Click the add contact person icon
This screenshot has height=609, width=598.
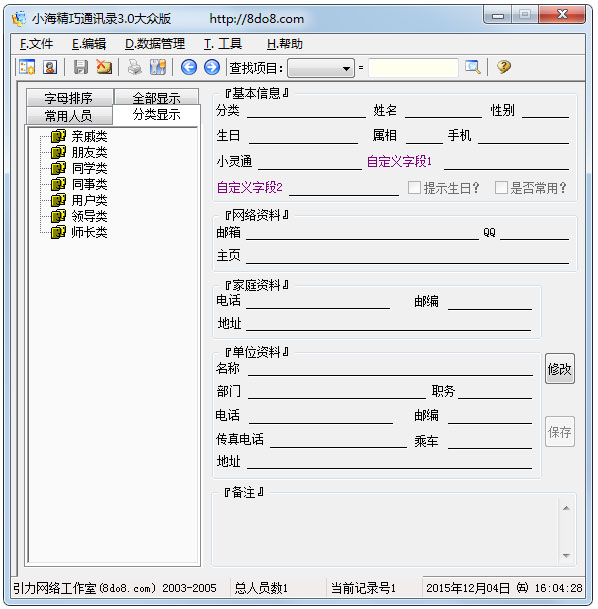point(50,67)
